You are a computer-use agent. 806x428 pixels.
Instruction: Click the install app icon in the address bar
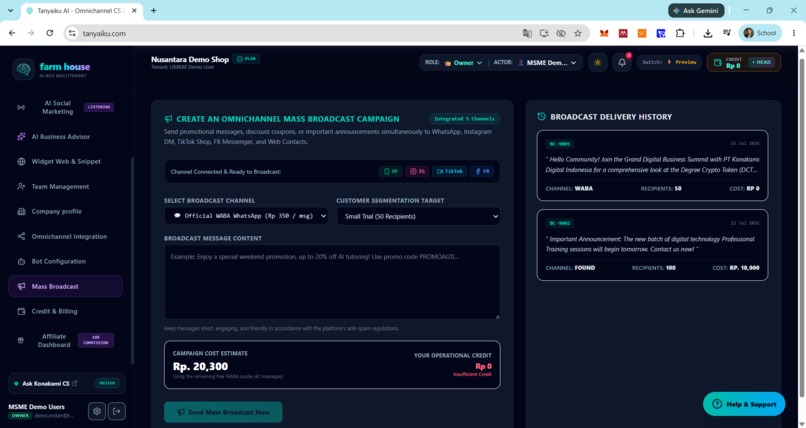[x=544, y=33]
